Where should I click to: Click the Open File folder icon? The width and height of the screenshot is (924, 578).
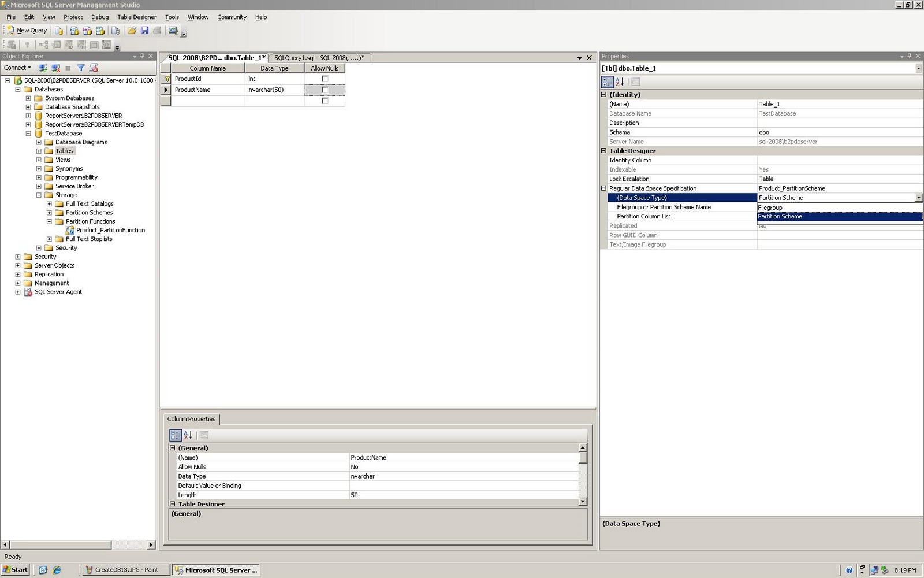132,31
